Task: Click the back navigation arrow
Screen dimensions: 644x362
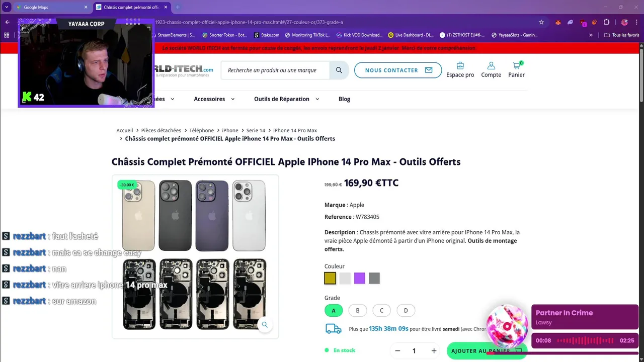Action: pyautogui.click(x=7, y=22)
